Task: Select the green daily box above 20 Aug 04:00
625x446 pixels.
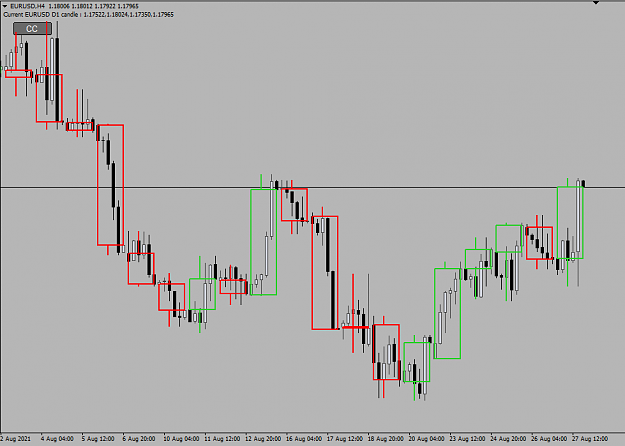Action: coord(417,362)
